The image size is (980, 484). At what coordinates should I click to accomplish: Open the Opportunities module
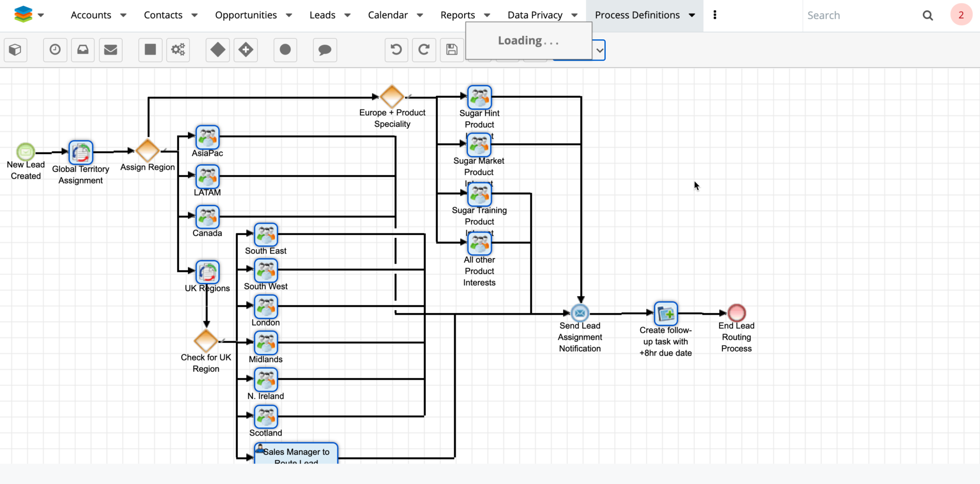pyautogui.click(x=246, y=15)
